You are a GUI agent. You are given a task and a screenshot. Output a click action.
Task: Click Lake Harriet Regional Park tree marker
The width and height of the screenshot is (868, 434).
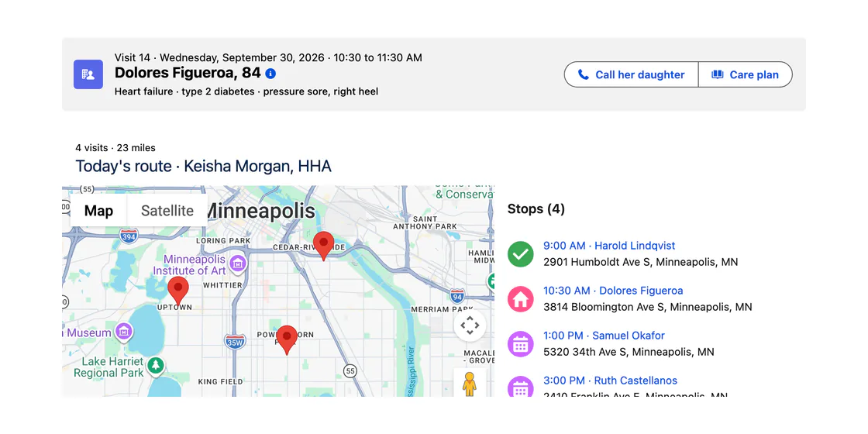[157, 367]
